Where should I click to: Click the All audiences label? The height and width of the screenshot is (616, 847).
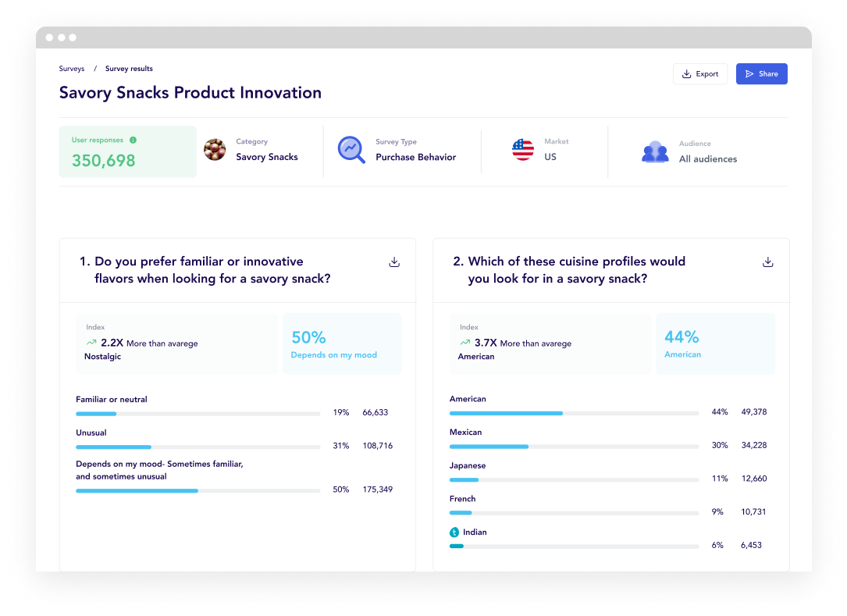pyautogui.click(x=708, y=158)
